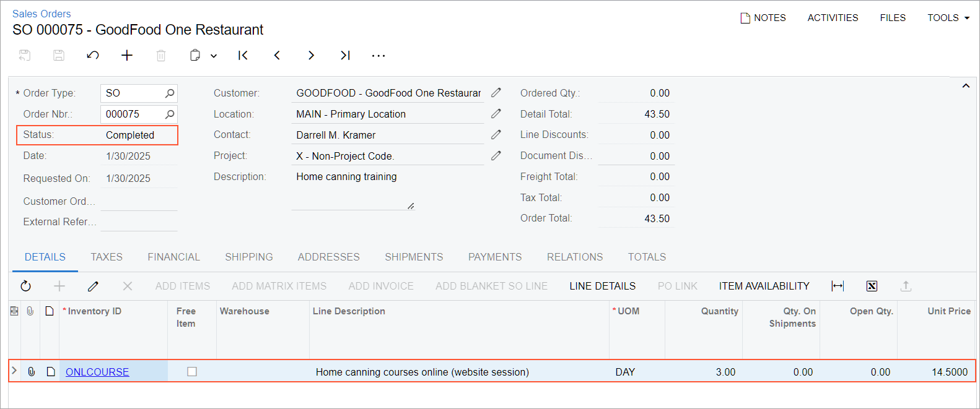Screen dimensions: 980x409
Task: Switch to the SHIPMENTS tab
Action: [414, 257]
